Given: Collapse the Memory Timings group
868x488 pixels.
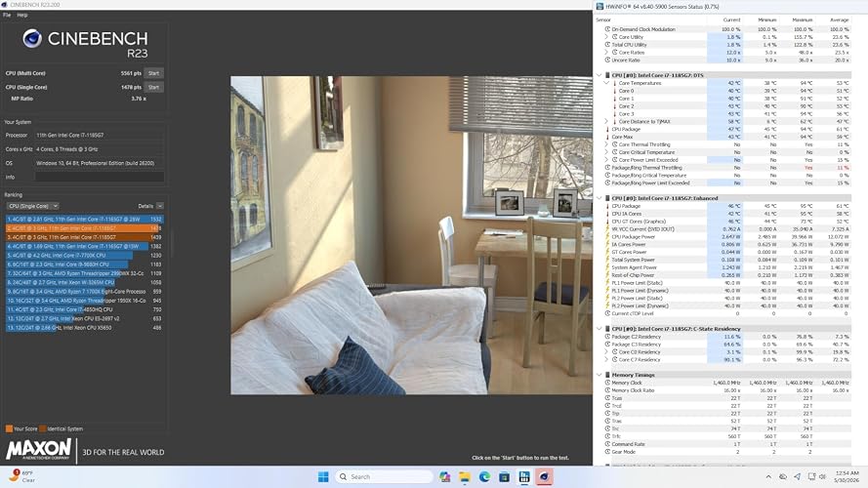Looking at the screenshot, I should [599, 375].
